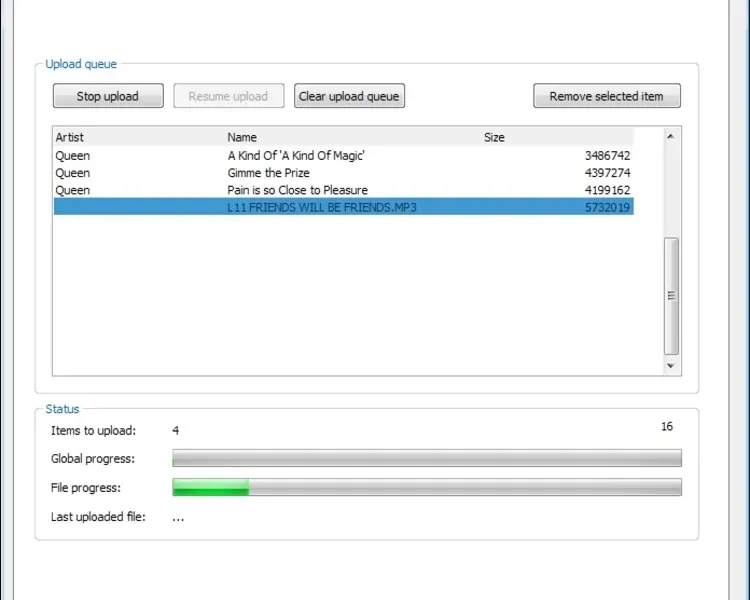750x600 pixels.
Task: Click the size value 5732019
Action: [607, 207]
